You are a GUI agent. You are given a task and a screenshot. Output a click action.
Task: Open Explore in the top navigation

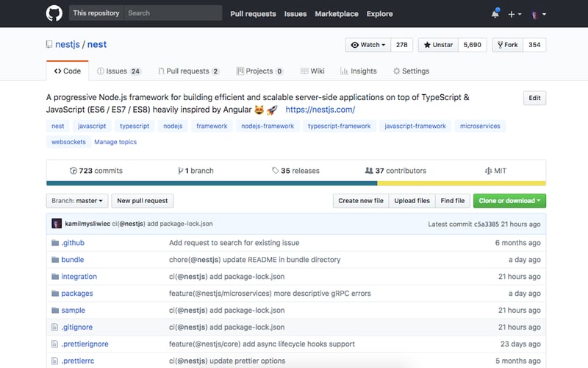[x=379, y=14]
